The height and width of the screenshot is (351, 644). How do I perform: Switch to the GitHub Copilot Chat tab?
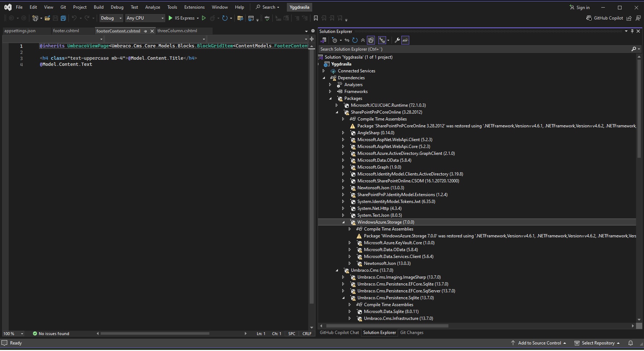click(x=339, y=333)
